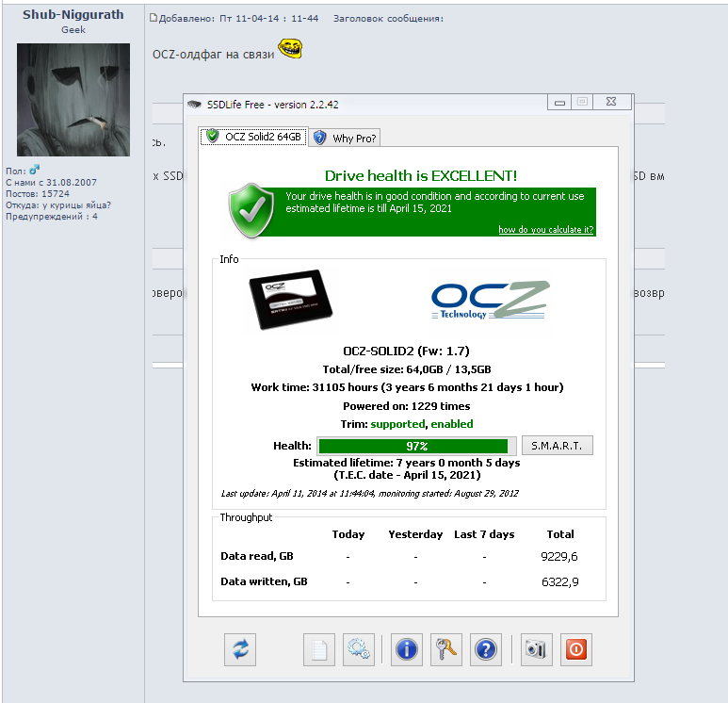Follow the 'how do you calculate it?' link

pos(546,230)
